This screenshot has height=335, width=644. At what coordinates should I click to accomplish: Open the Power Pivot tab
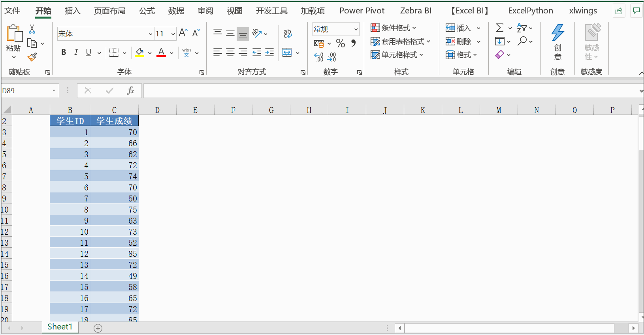[x=362, y=11]
